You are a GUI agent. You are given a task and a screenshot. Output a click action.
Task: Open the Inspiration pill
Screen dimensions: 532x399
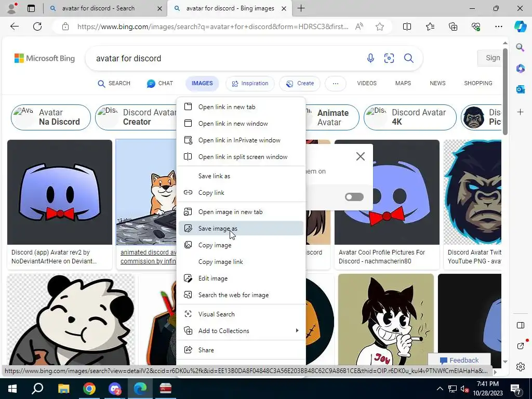(250, 84)
